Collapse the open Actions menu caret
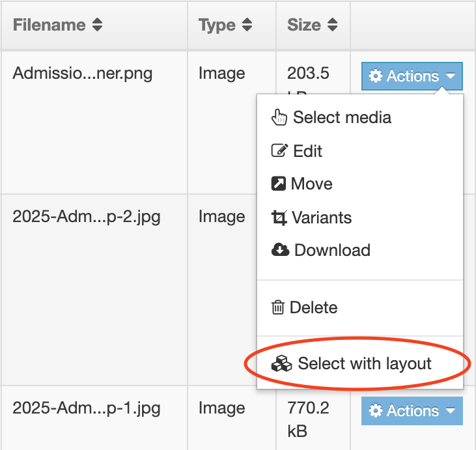This screenshot has height=450, width=476. click(451, 76)
